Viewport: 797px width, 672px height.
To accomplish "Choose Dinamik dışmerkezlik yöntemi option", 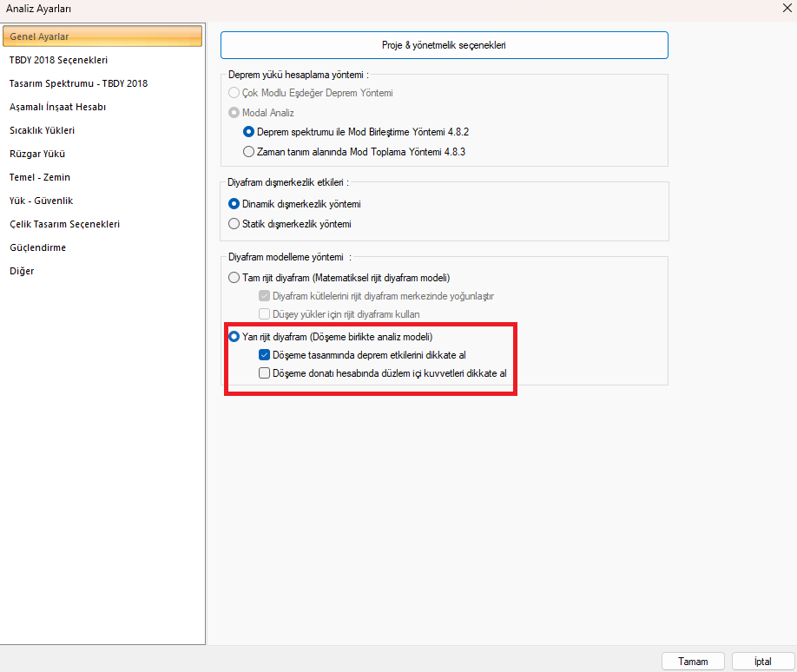I will click(x=234, y=204).
